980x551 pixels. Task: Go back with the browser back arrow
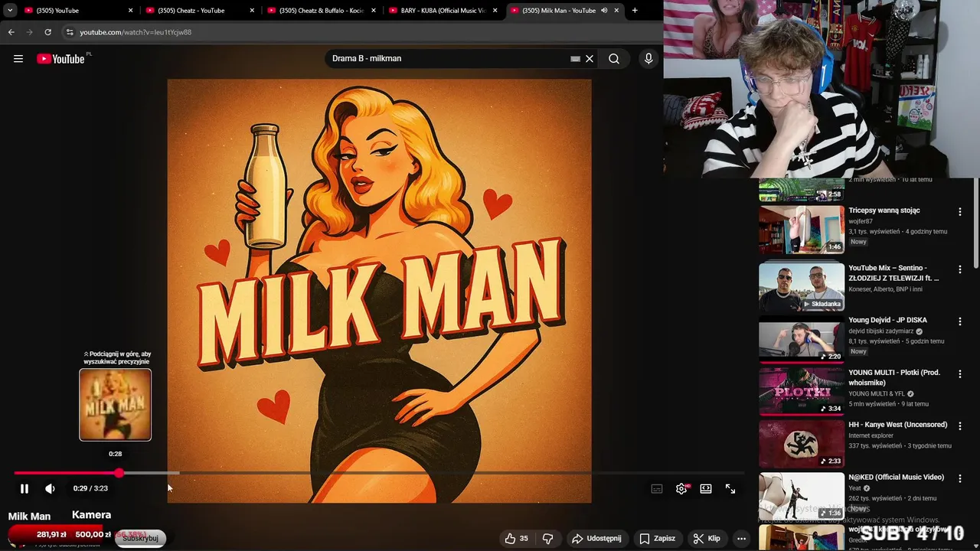point(11,32)
